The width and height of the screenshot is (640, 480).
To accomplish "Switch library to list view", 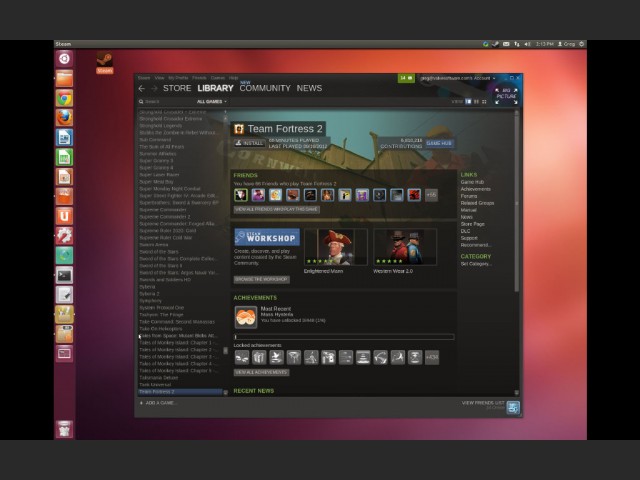I will coord(476,102).
